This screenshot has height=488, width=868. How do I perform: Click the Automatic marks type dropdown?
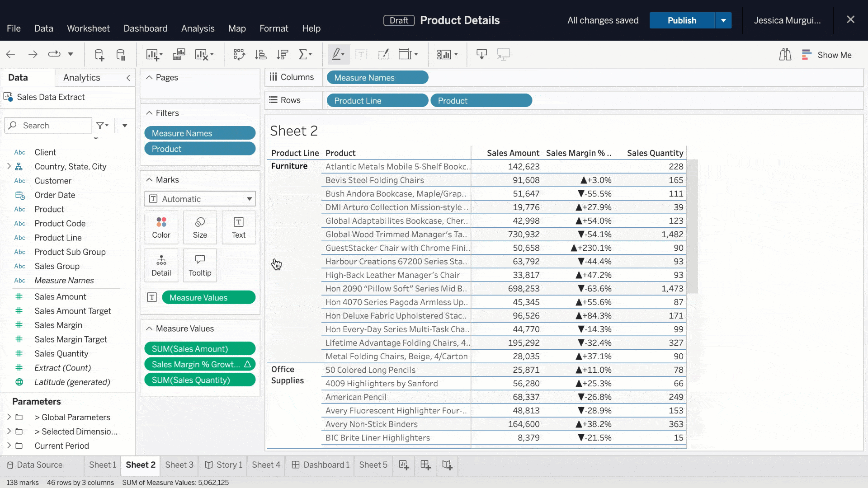pyautogui.click(x=201, y=199)
